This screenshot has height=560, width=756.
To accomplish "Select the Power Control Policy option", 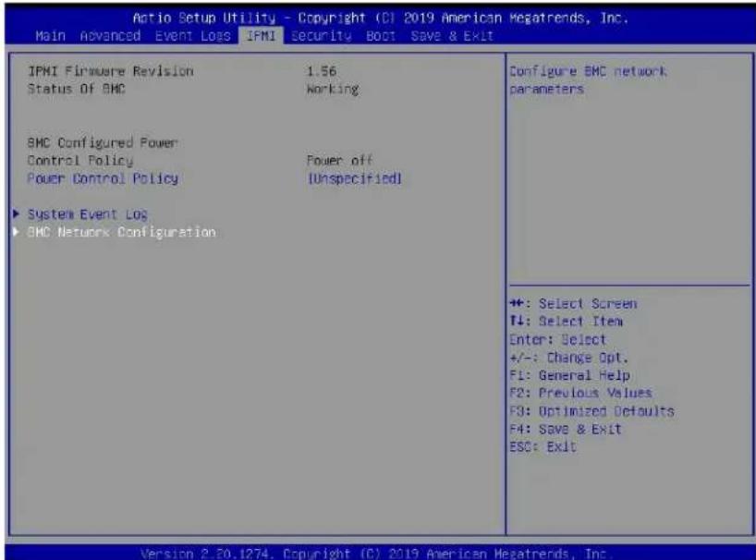I will click(103, 178).
